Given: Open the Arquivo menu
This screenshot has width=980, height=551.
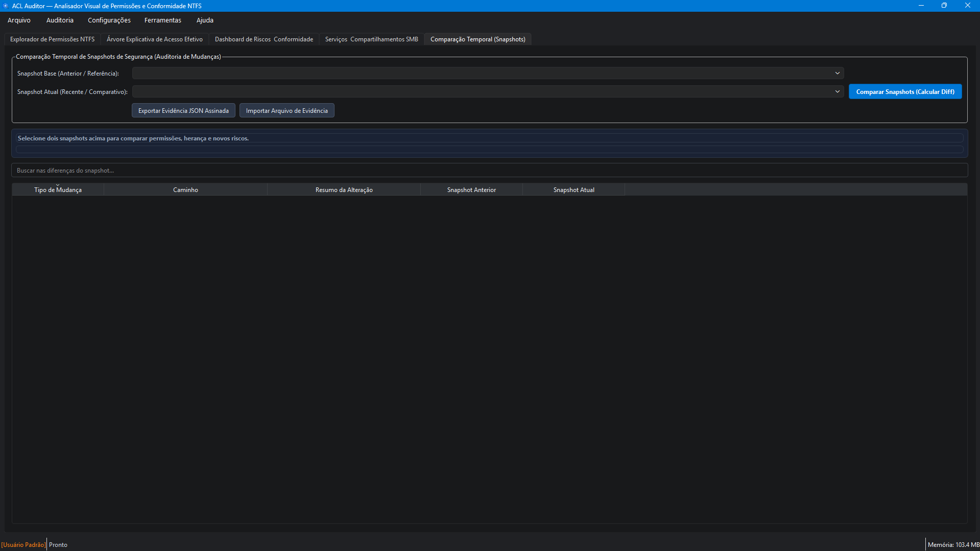Looking at the screenshot, I should (19, 20).
